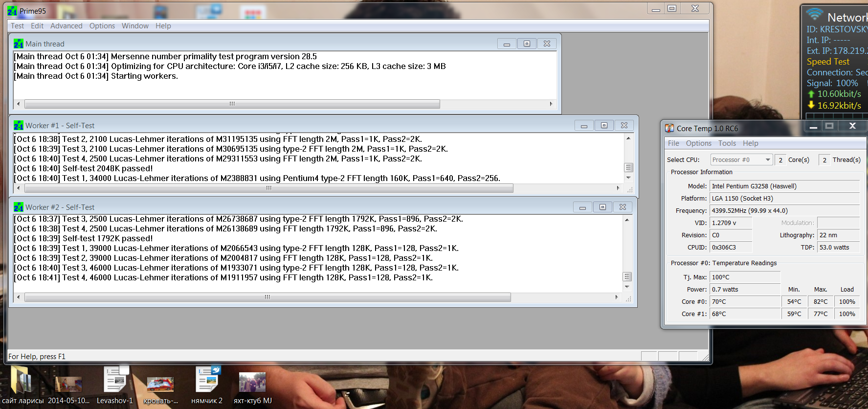Click 'Self-test 1792K passed!' line in Worker #2
Viewport: 868px width, 409px height.
tap(83, 238)
